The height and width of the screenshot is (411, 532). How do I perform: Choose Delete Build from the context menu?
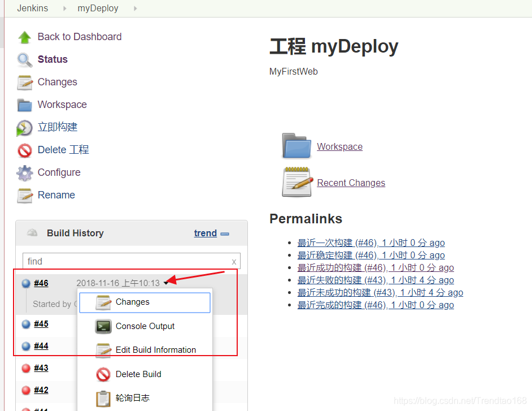145,374
